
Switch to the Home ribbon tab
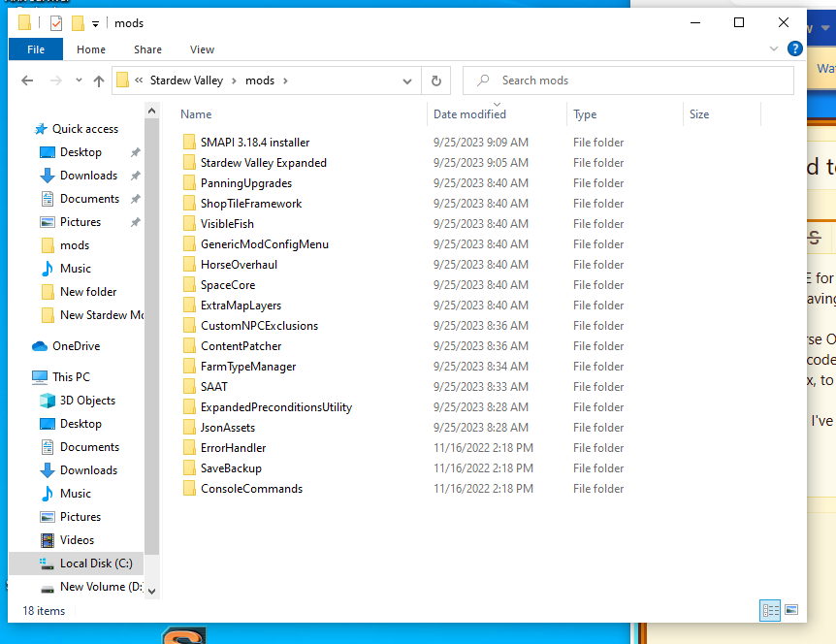pos(91,49)
